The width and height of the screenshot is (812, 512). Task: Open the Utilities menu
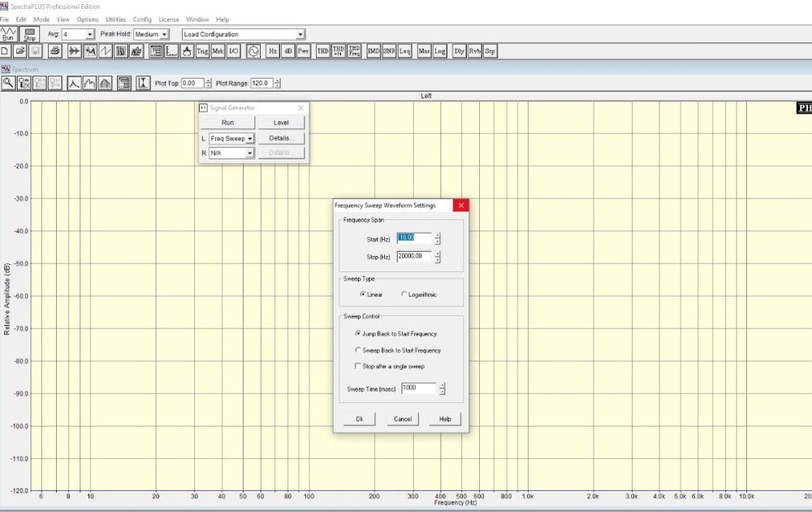[116, 19]
